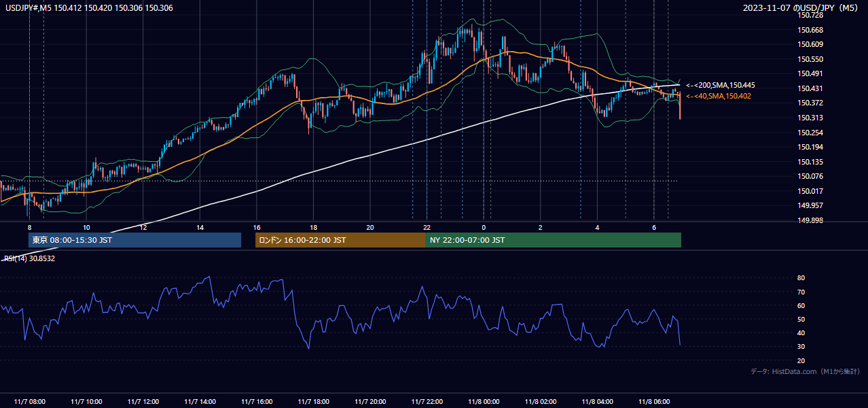Click the 11/7 16:00 bottom time label
Screen dimensions: 868x408
pos(256,402)
